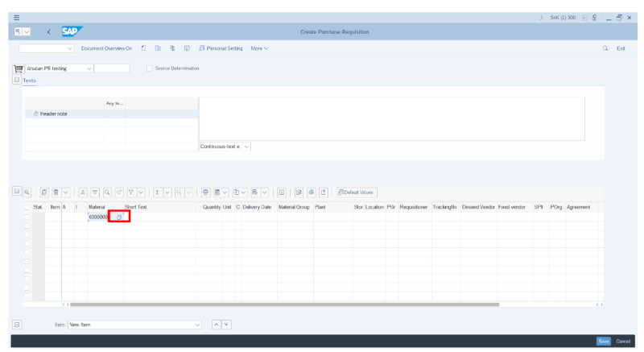Click the SAP back arrow
The width and height of the screenshot is (644, 352).
[x=47, y=31]
